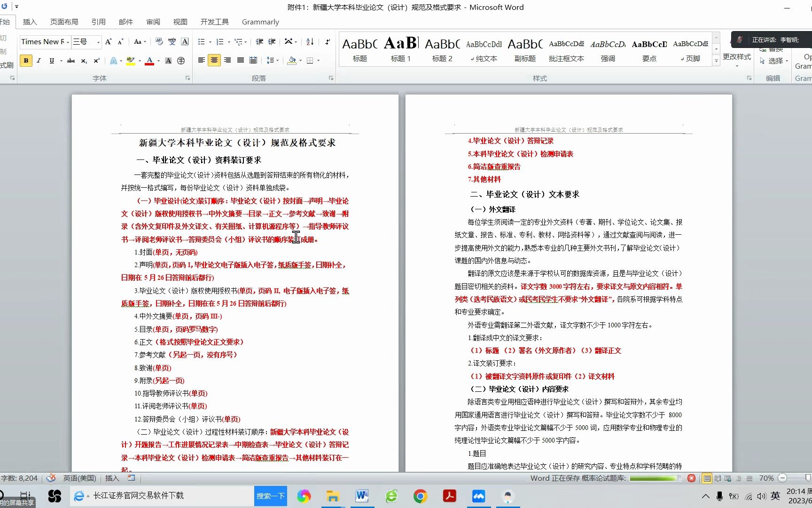This screenshot has height=508, width=812.
Task: Apply subscript to selected text
Action: (x=83, y=60)
